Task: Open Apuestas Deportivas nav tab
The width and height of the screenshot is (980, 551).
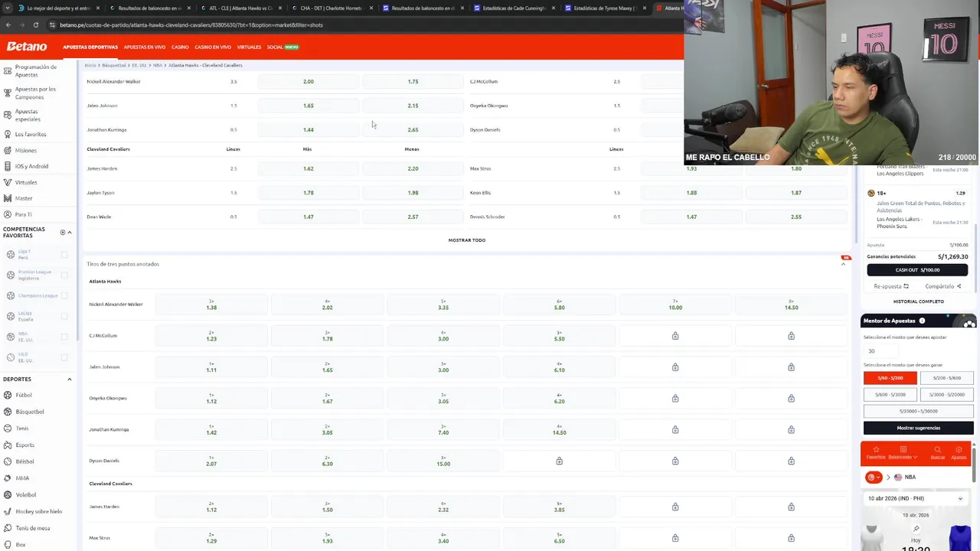Action: (90, 47)
